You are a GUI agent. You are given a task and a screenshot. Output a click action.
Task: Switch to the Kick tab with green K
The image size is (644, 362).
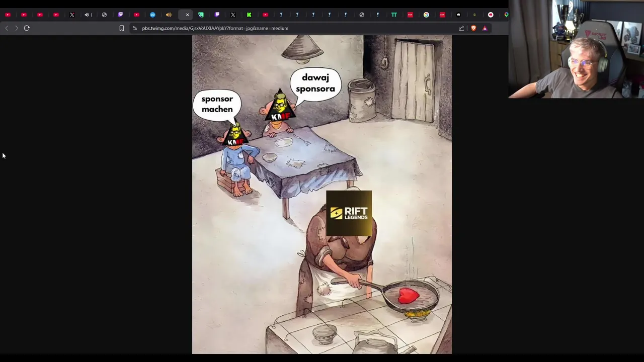[249, 15]
